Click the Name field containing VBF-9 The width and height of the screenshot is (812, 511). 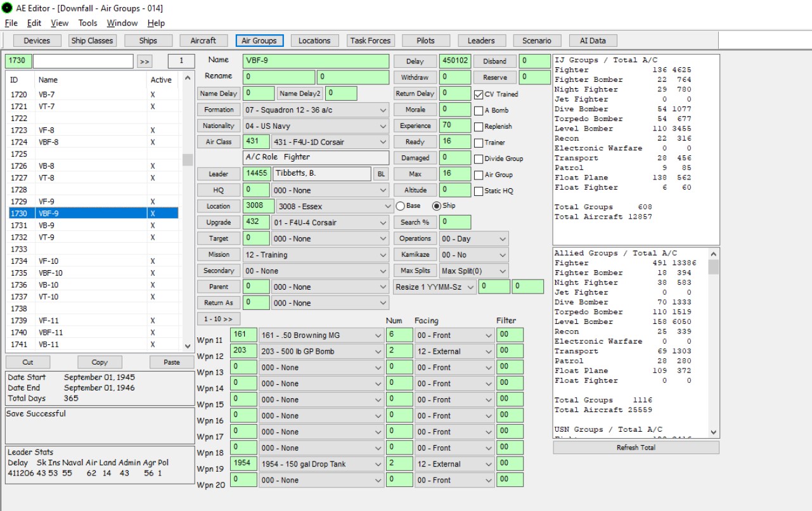click(x=316, y=61)
